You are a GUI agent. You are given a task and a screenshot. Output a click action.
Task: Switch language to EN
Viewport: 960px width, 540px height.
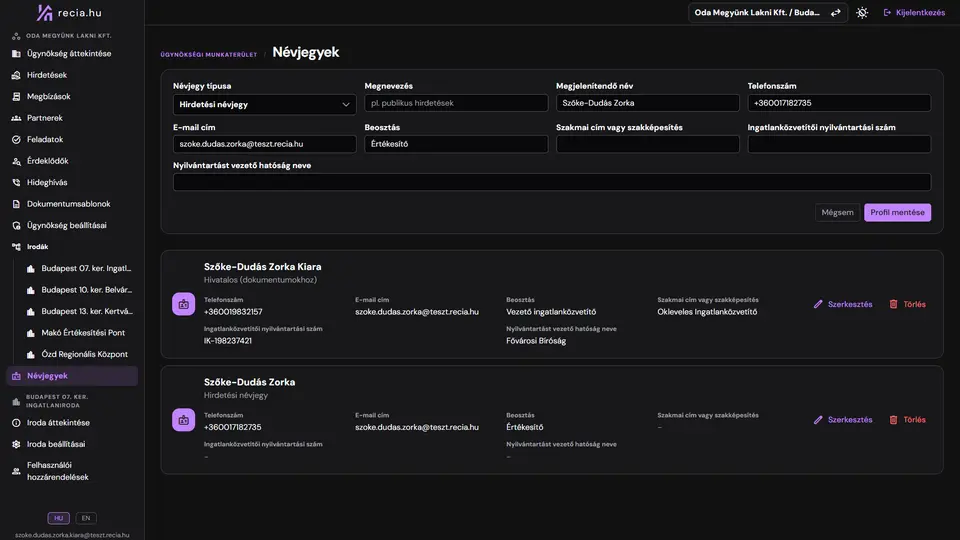point(86,518)
